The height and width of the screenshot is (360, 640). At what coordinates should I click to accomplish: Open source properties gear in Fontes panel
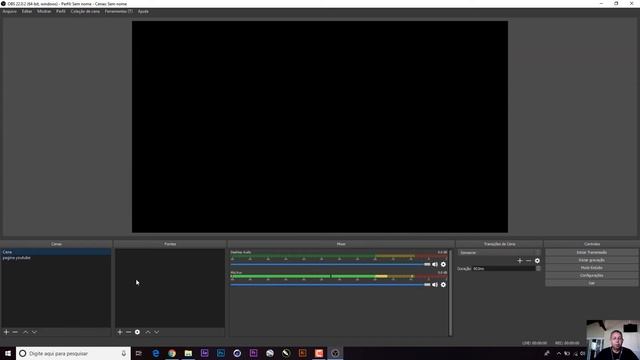[138, 332]
